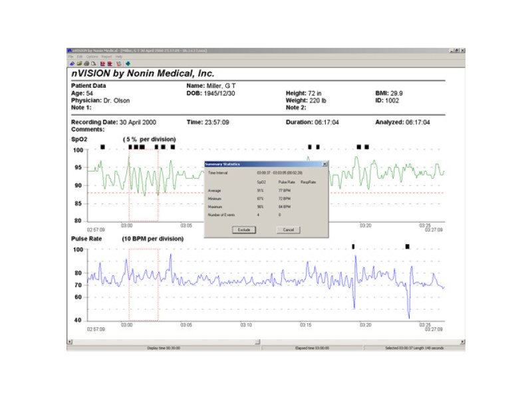532x399 pixels.
Task: Click the Time value '23:57:09'
Action: coord(217,122)
